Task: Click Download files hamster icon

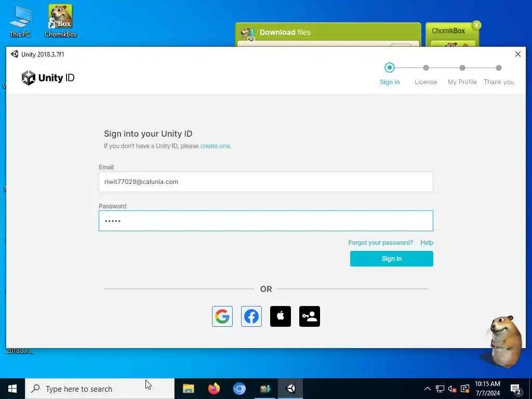Action: [248, 33]
